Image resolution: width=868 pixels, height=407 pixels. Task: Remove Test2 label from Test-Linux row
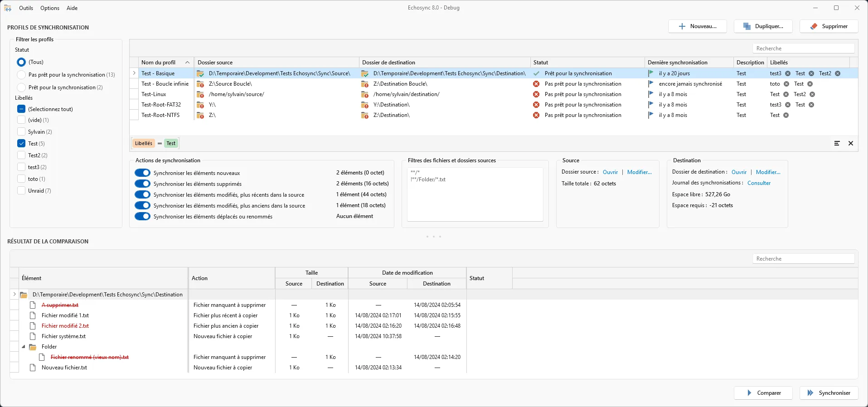coord(812,94)
